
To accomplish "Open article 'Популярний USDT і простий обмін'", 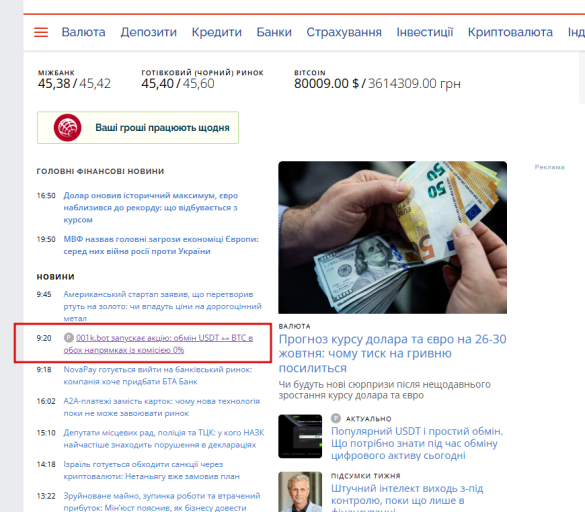I will click(417, 443).
